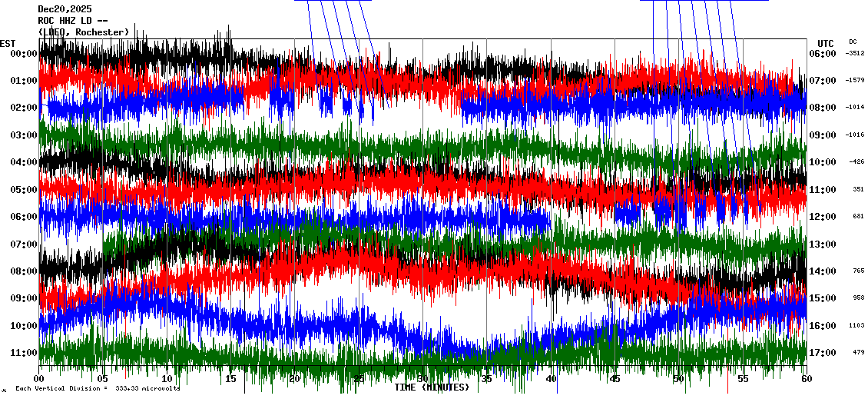Click the vertical division microvolts scale note

(98, 388)
